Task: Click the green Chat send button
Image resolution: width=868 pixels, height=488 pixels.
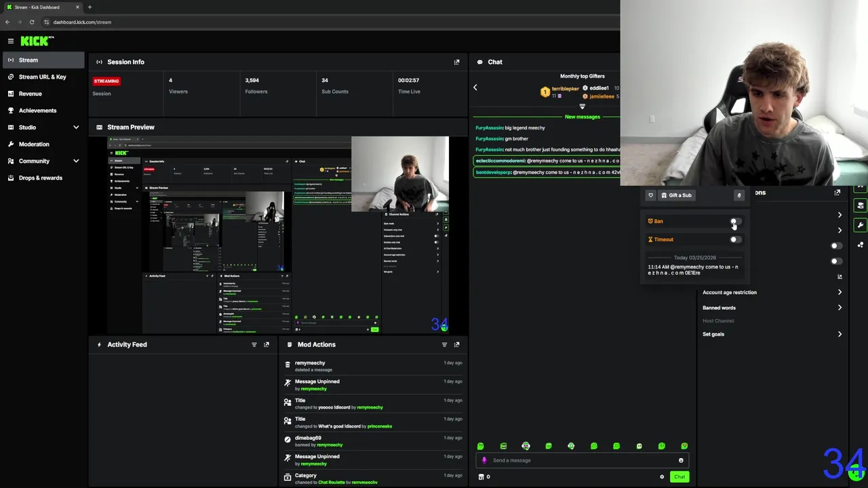Action: point(679,476)
